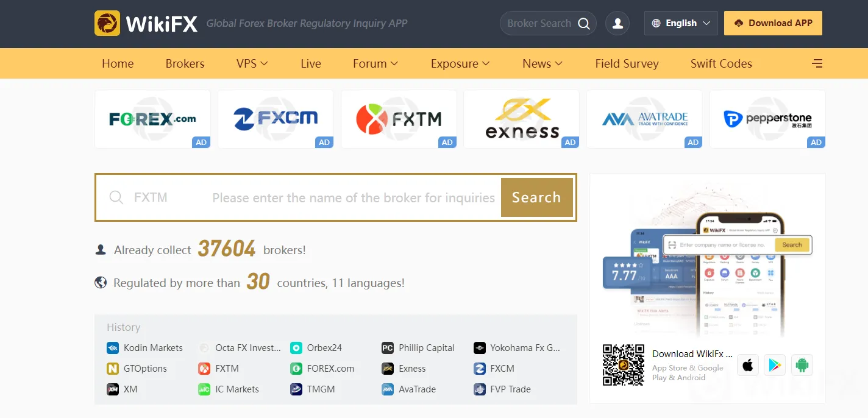
Task: Click the Yokohama Fx icon in History
Action: 480,348
